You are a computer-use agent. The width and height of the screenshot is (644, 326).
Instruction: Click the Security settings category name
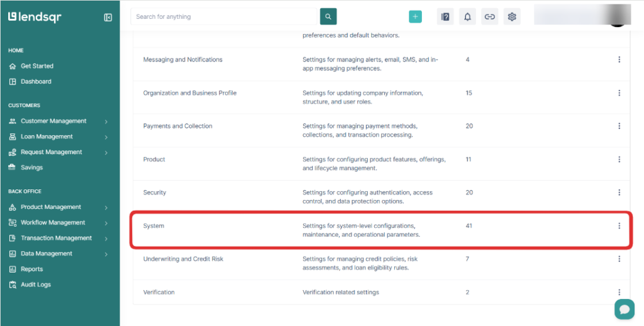(155, 193)
